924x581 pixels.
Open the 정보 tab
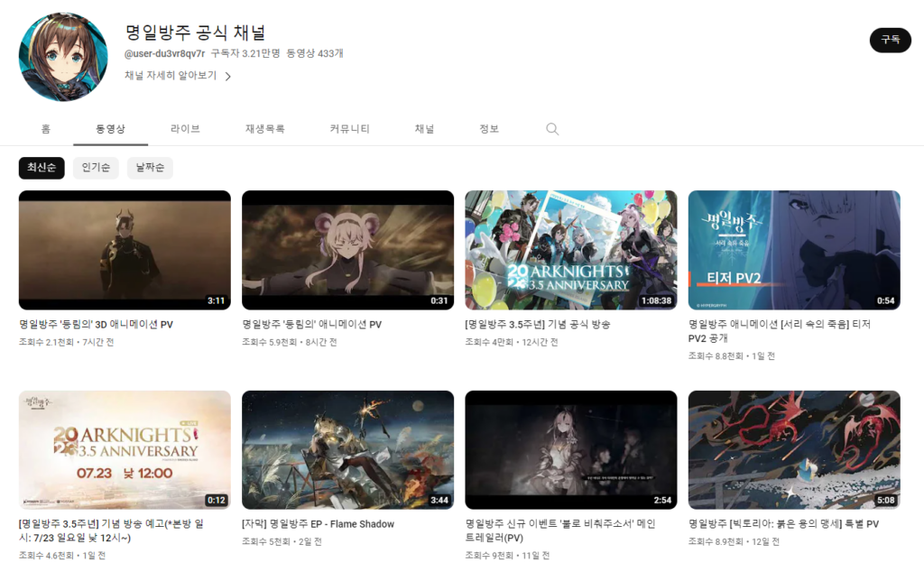point(489,129)
